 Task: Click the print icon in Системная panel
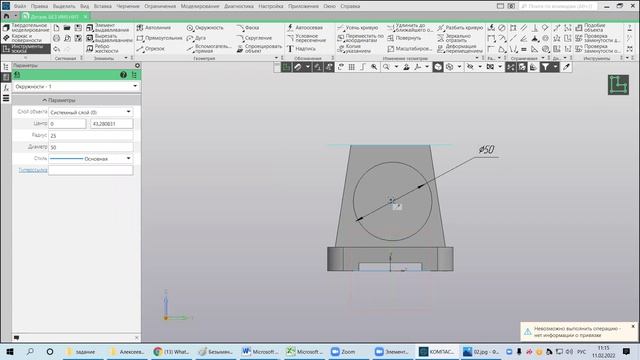click(x=56, y=38)
